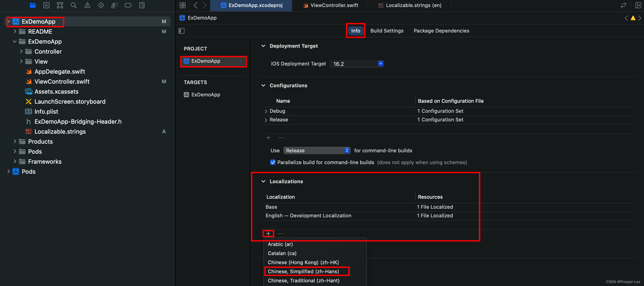Open the Source Control navigator icon
The width and height of the screenshot is (644, 286).
pyautogui.click(x=46, y=5)
